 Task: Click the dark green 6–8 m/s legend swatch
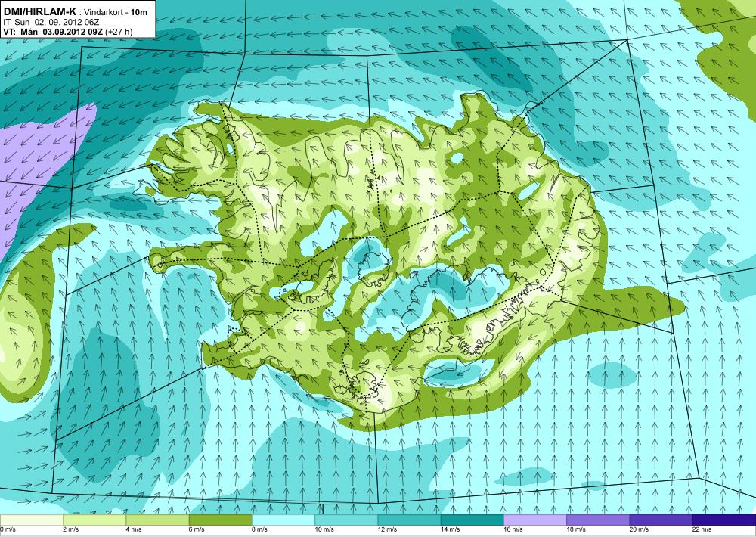click(x=220, y=520)
